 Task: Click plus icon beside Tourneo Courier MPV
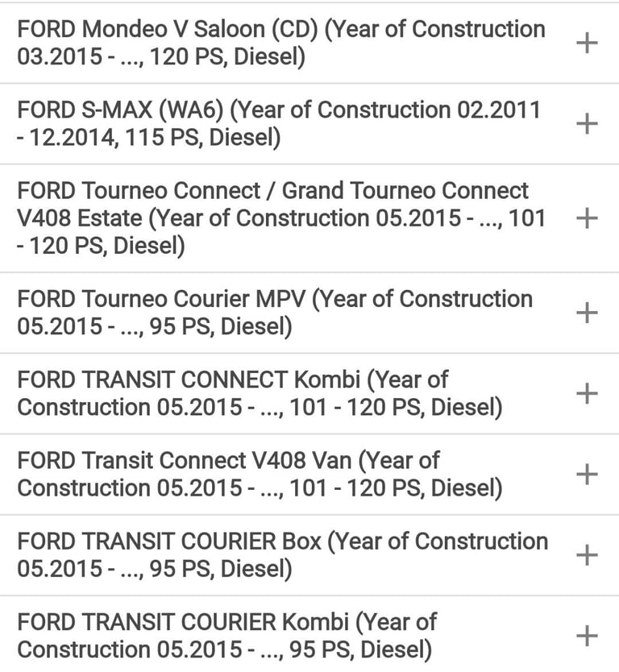pyautogui.click(x=587, y=313)
